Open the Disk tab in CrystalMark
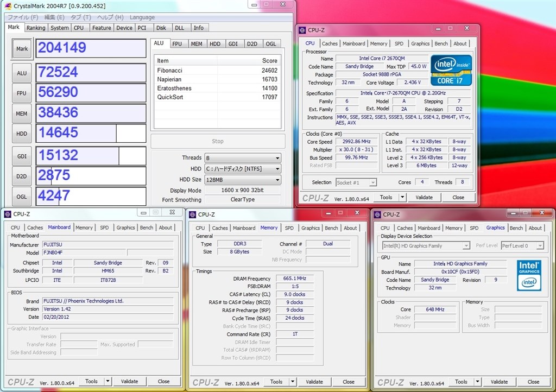Screen dimensions: 556x392 pyautogui.click(x=161, y=28)
